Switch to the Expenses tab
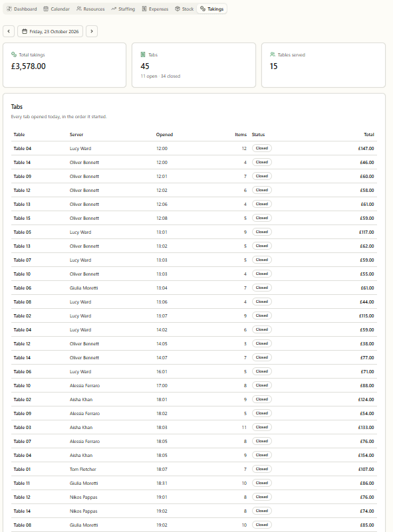Viewport: 393px width, 532px height. [155, 9]
